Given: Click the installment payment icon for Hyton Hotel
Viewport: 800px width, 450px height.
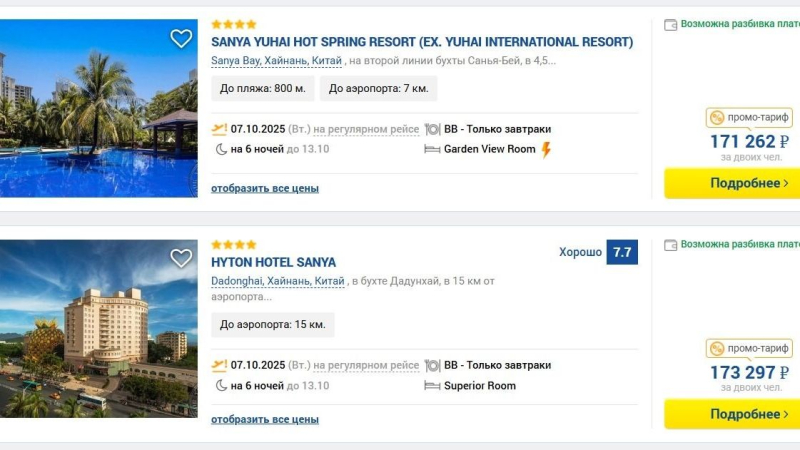Looking at the screenshot, I should pos(670,245).
